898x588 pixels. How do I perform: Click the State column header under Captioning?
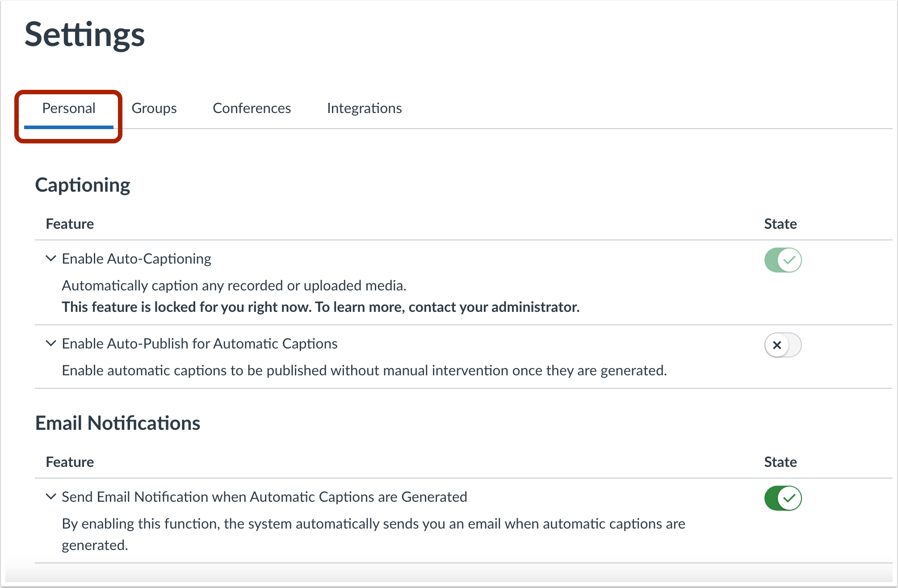780,224
